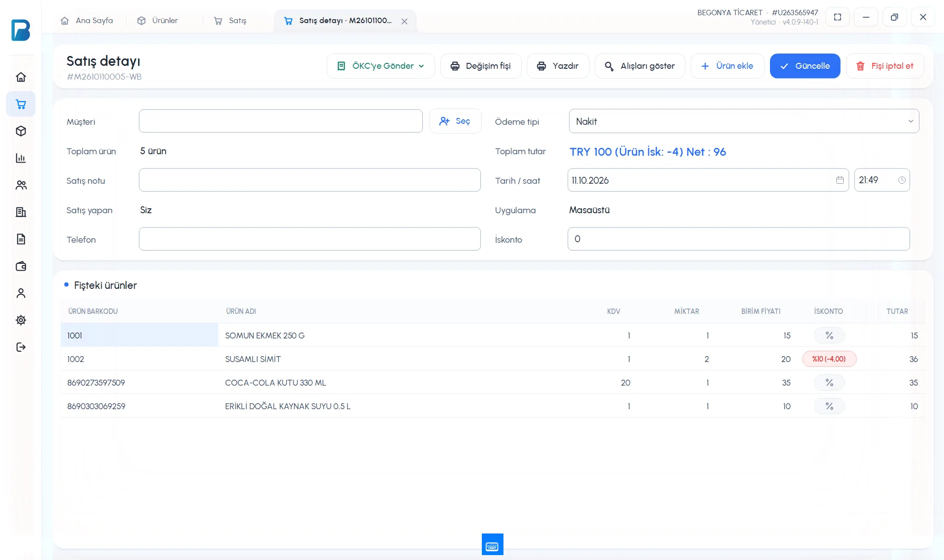944x560 pixels.
Task: Click the Yazdır print button
Action: click(x=558, y=66)
